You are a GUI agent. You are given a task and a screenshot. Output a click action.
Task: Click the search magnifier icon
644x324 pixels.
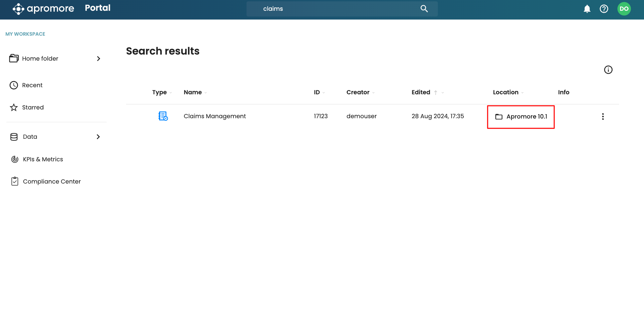pos(424,9)
